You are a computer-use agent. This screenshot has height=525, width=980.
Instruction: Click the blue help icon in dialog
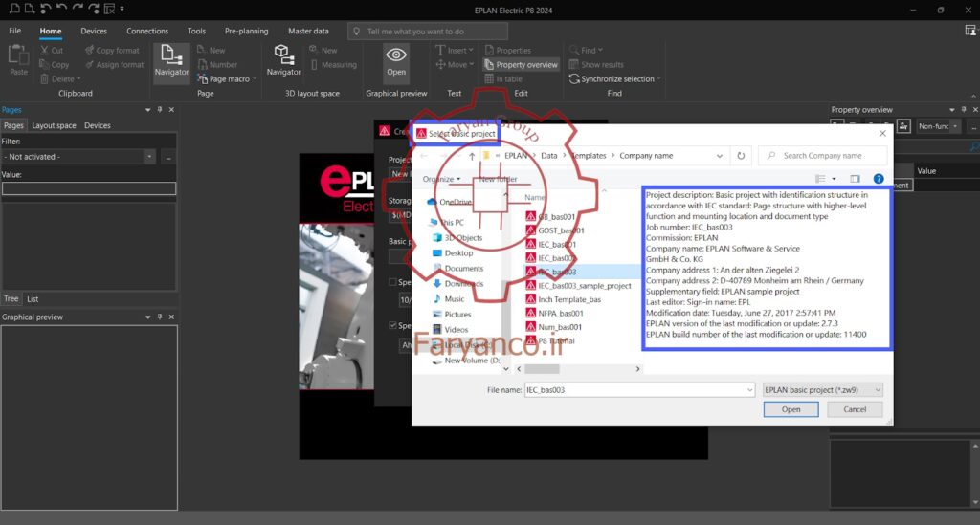click(879, 179)
